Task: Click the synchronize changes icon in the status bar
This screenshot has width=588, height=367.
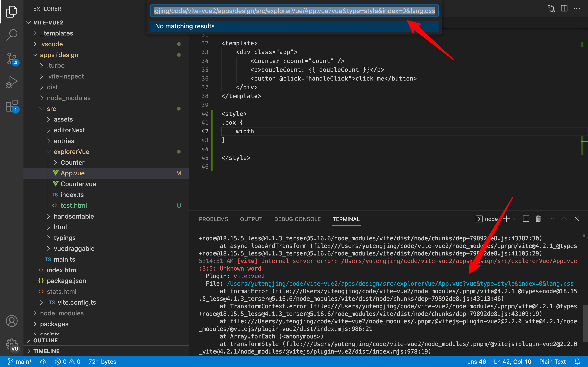Action: pyautogui.click(x=43, y=361)
